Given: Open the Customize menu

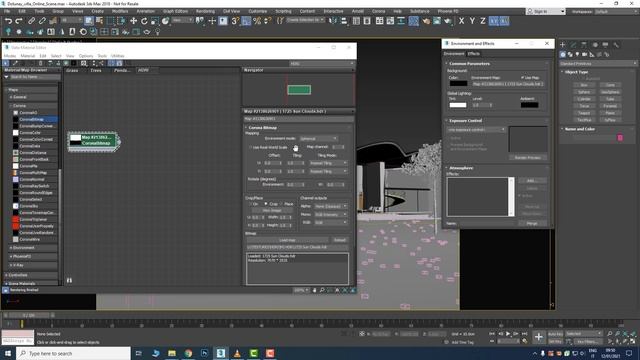Looking at the screenshot, I should 258,11.
